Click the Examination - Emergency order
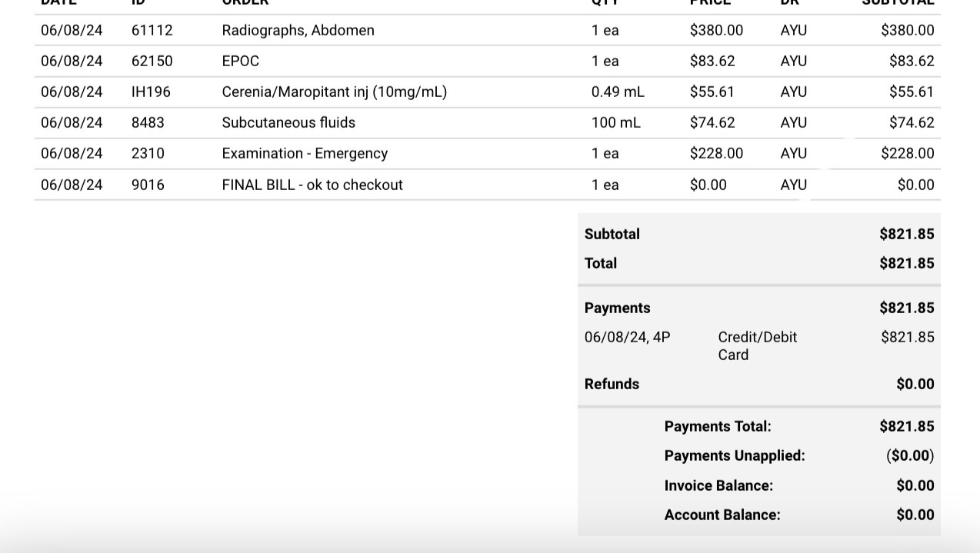The image size is (980, 553). (305, 154)
